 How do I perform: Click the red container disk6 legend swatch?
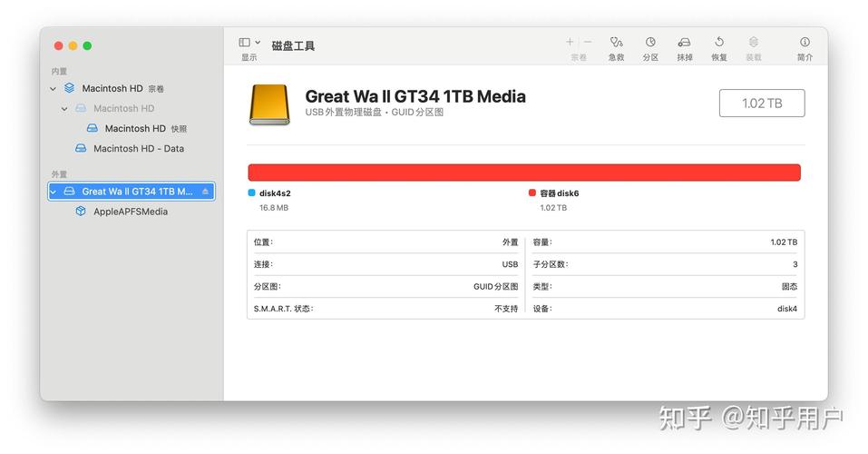(x=532, y=192)
